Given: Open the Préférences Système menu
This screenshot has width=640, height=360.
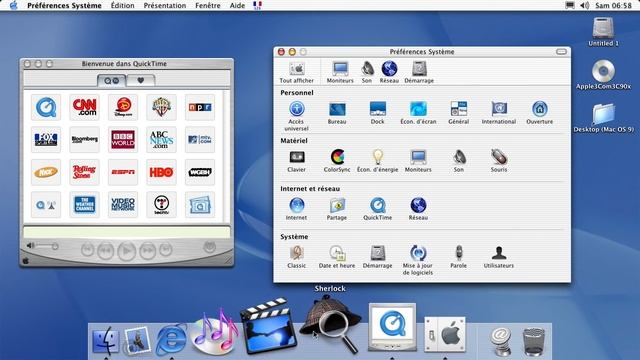Looking at the screenshot, I should click(64, 5).
